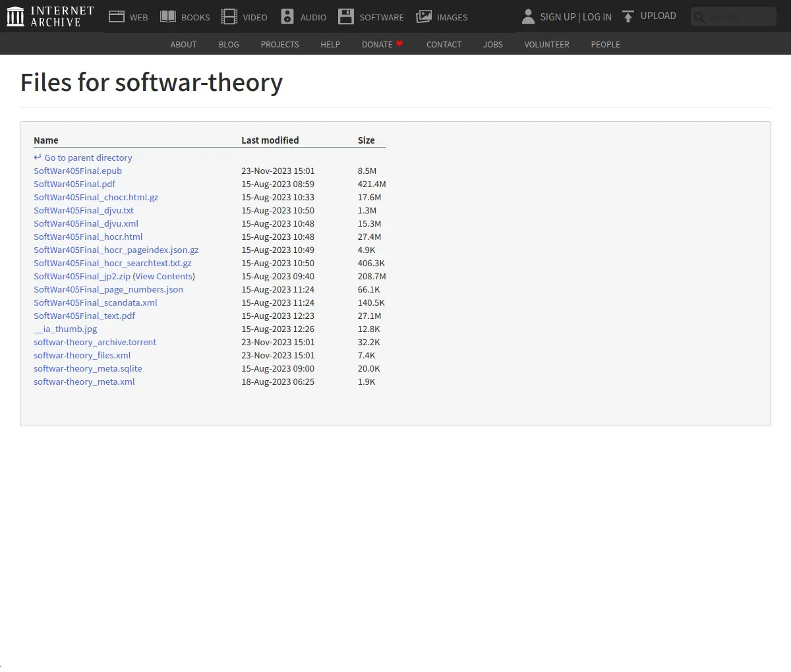This screenshot has width=791, height=672.
Task: Open softwar-theory_meta.xml file
Action: coord(84,381)
